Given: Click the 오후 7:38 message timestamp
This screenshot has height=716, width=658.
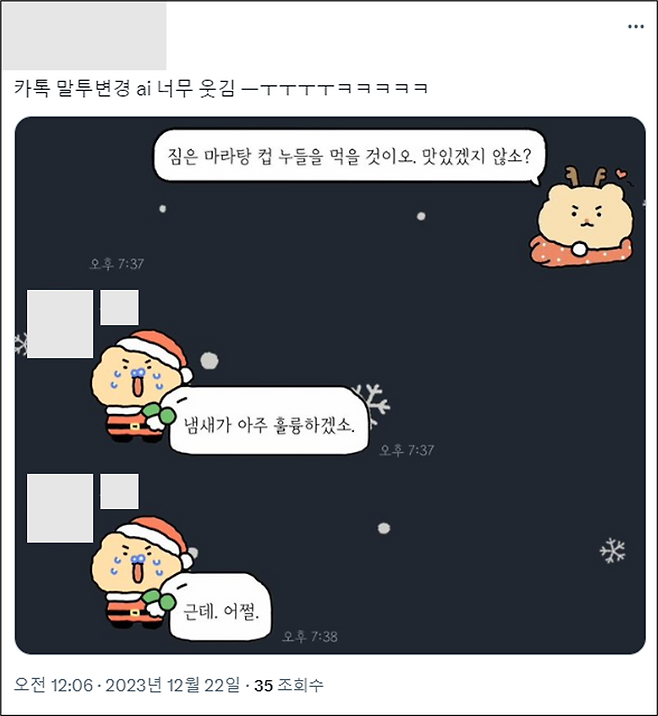Looking at the screenshot, I should point(310,637).
